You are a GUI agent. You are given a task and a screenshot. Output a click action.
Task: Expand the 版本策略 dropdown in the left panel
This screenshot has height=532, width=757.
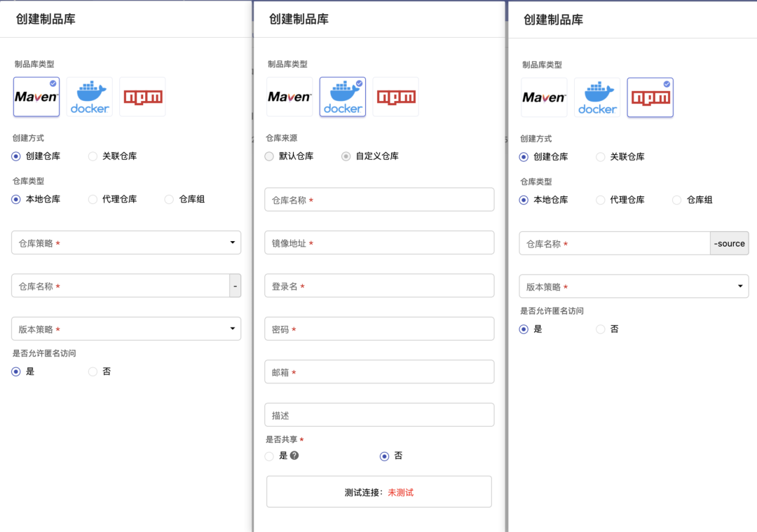coord(126,329)
